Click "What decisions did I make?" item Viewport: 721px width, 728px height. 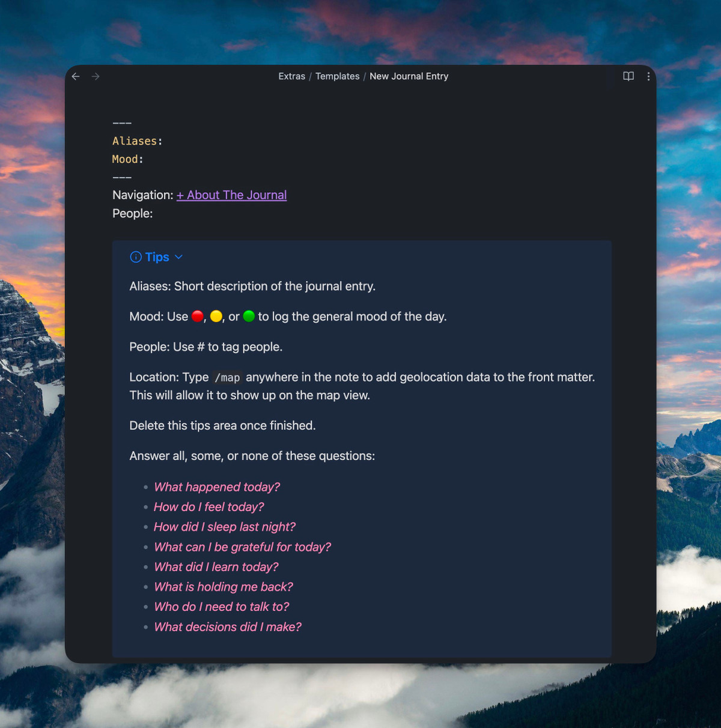pyautogui.click(x=228, y=627)
